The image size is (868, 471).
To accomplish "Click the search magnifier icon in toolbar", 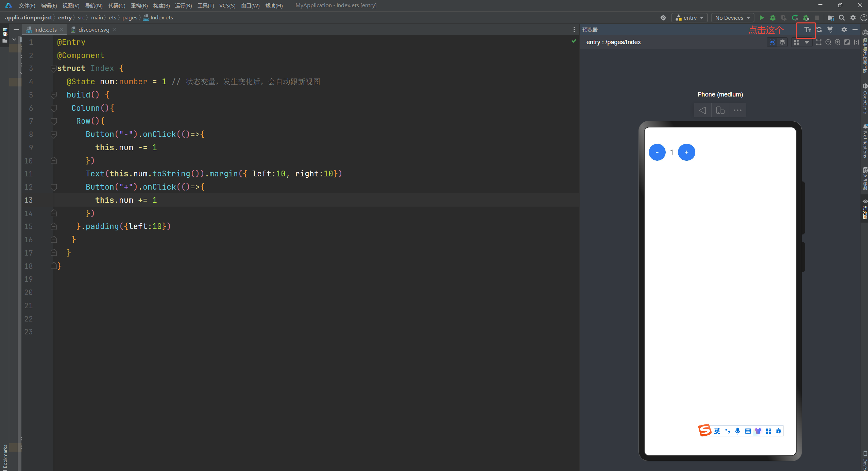I will click(842, 18).
